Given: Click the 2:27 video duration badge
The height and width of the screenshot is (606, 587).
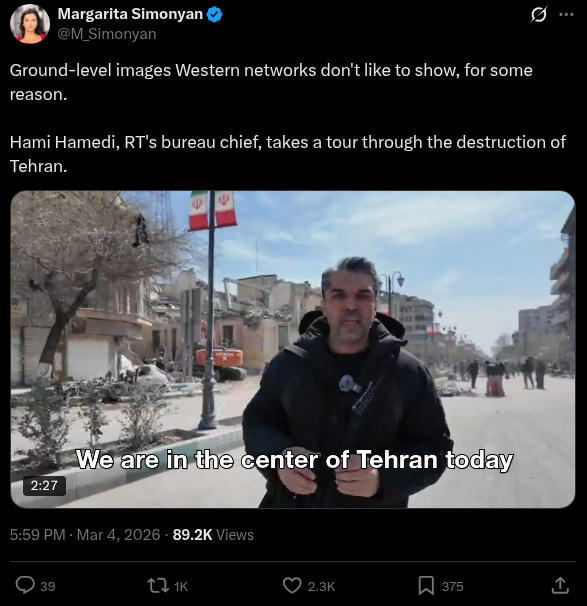Looking at the screenshot, I should point(44,485).
